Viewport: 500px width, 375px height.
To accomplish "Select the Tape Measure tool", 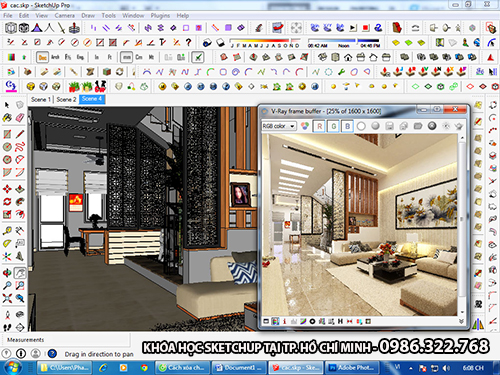I will click(7, 231).
